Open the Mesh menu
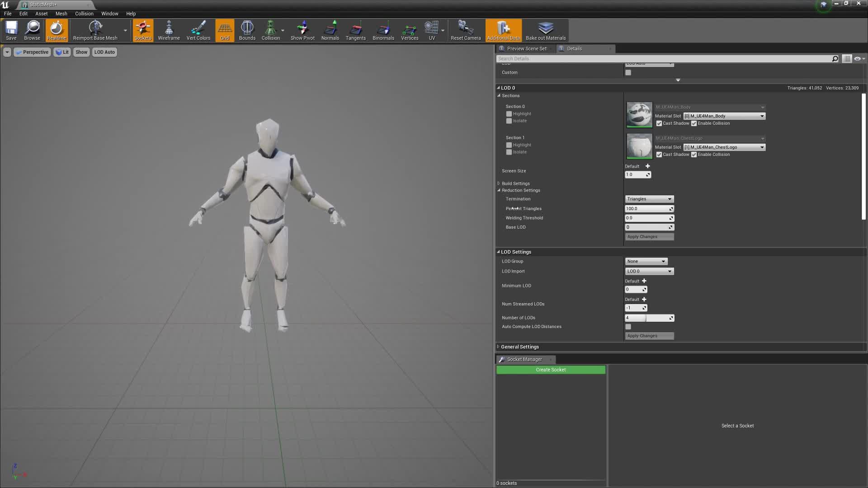Image resolution: width=868 pixels, height=488 pixels. point(61,14)
